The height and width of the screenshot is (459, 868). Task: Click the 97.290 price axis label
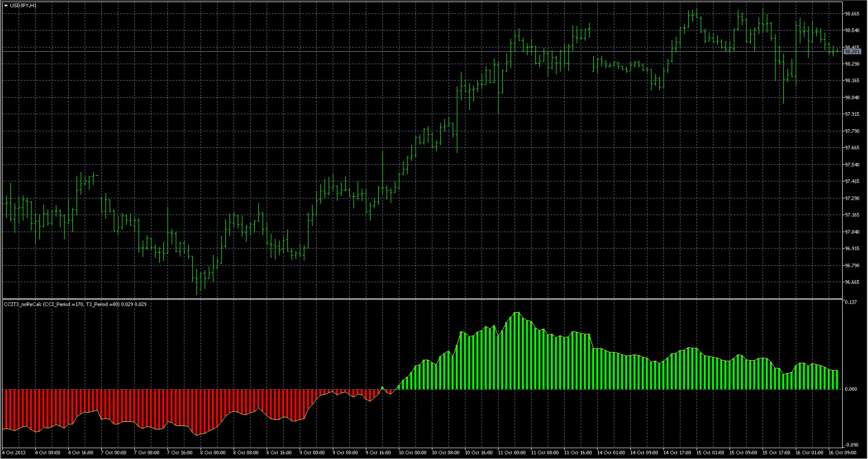point(852,198)
